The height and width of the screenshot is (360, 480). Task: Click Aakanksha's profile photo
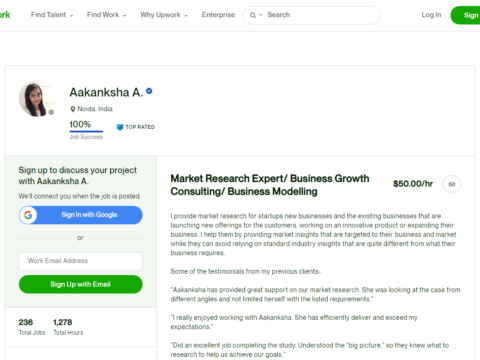[37, 98]
